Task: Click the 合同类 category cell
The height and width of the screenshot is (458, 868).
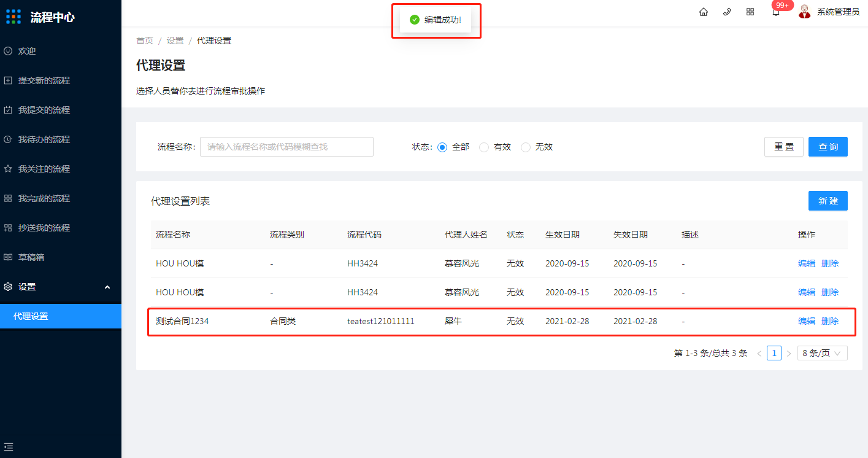Action: pyautogui.click(x=283, y=321)
